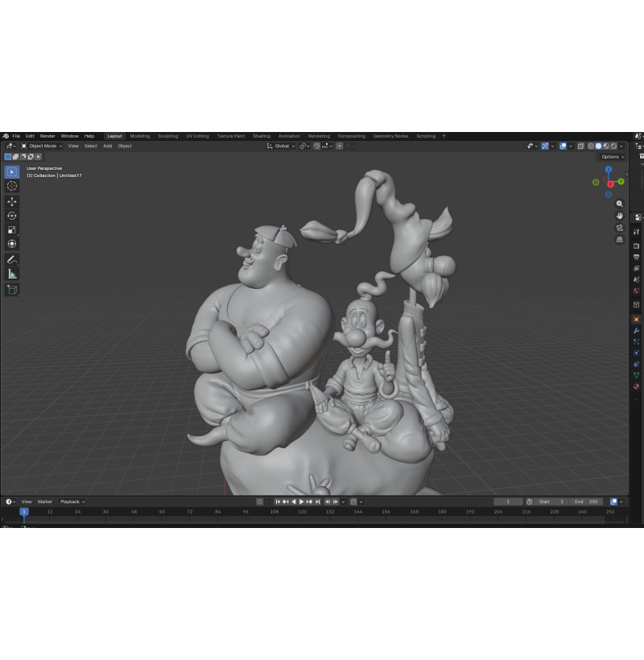Switch to the Sculpting workspace tab

167,136
